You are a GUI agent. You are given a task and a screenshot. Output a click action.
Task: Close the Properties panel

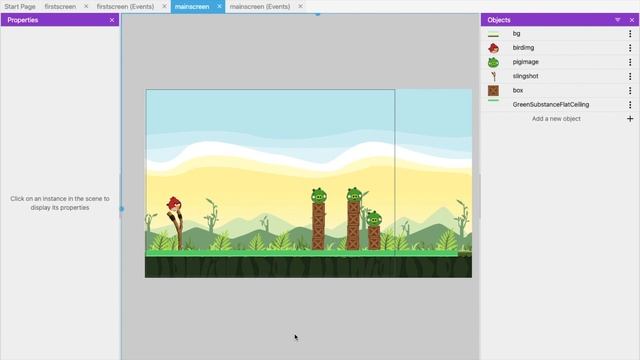point(112,20)
